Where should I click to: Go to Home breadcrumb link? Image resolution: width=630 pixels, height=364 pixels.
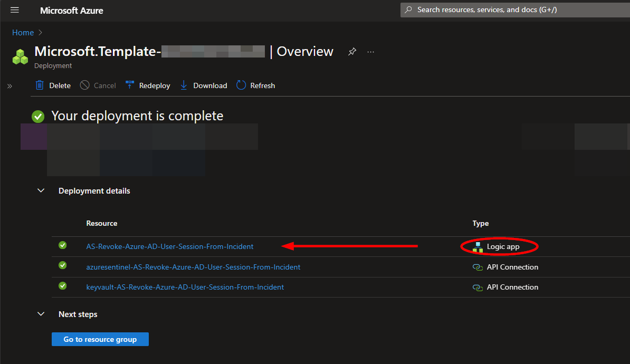click(x=23, y=33)
